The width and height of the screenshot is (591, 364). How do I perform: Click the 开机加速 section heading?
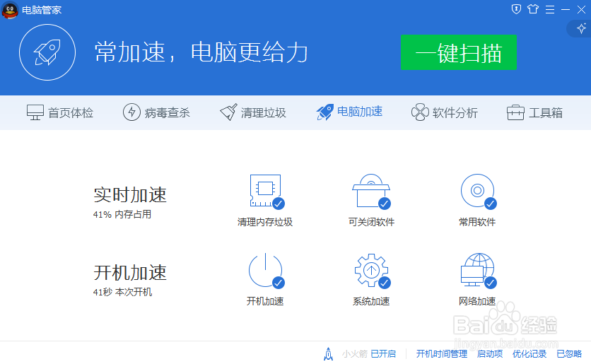130,272
